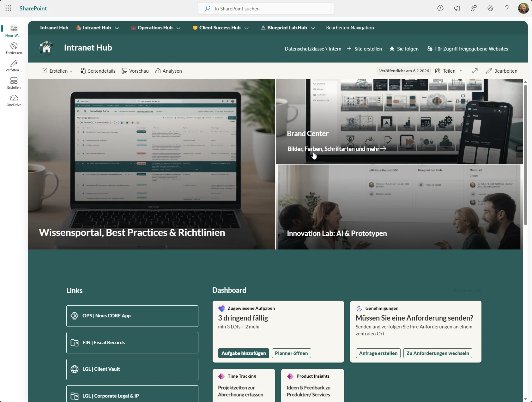
Task: Focus the In SharePoint suchen search box
Action: tap(266, 9)
